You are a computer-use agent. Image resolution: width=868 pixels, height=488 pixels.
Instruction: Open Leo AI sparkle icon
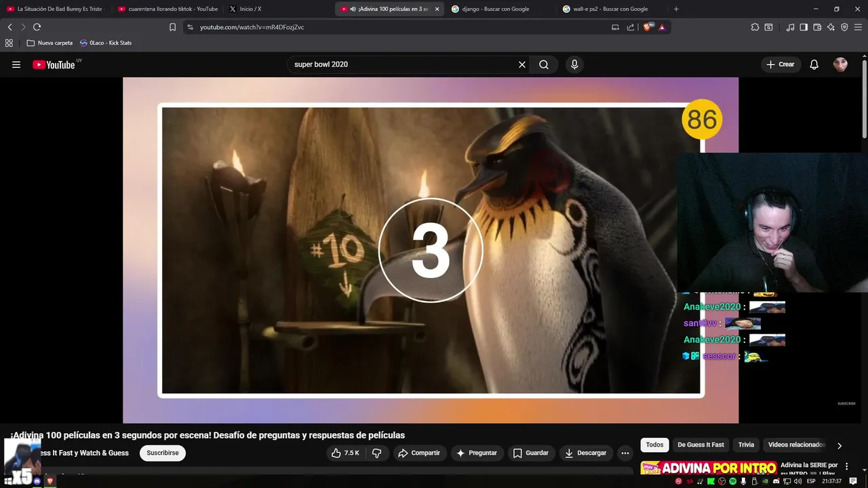(x=831, y=27)
